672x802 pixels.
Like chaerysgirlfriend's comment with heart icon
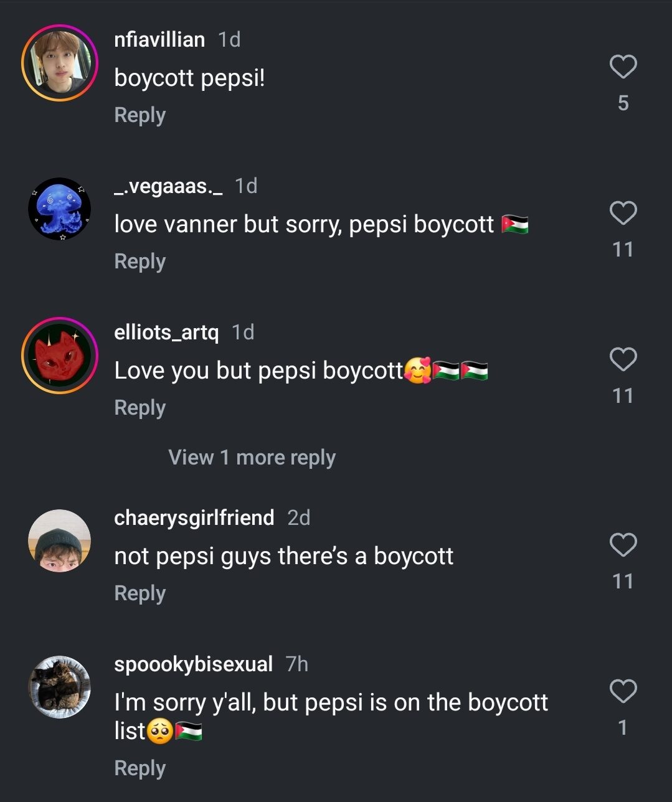(x=623, y=545)
